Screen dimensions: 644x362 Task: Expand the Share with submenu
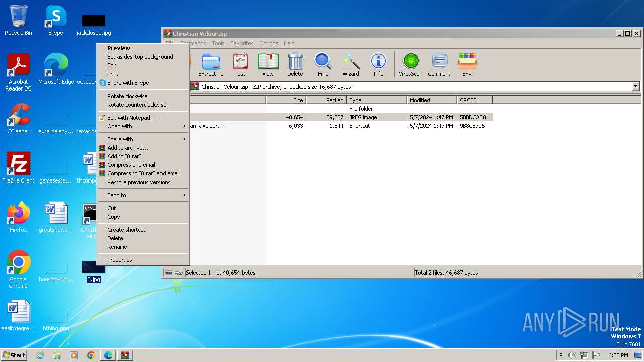tap(143, 139)
